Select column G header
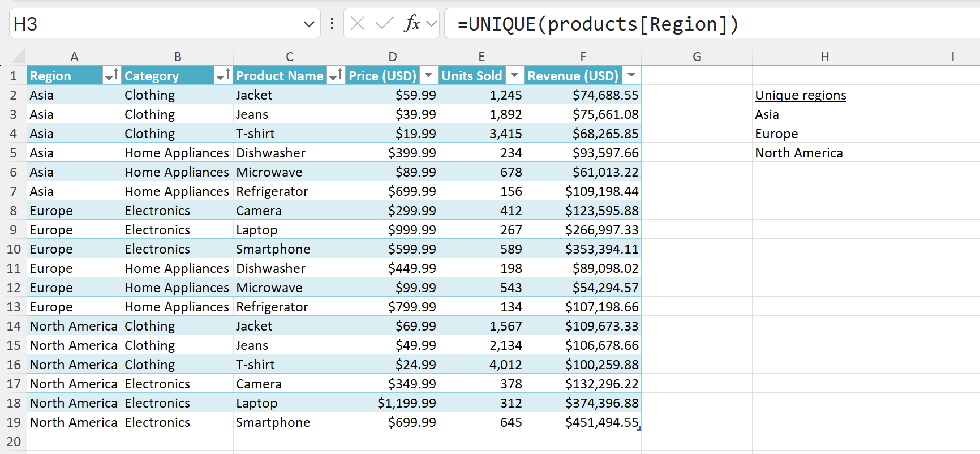The height and width of the screenshot is (454, 980). (x=697, y=57)
